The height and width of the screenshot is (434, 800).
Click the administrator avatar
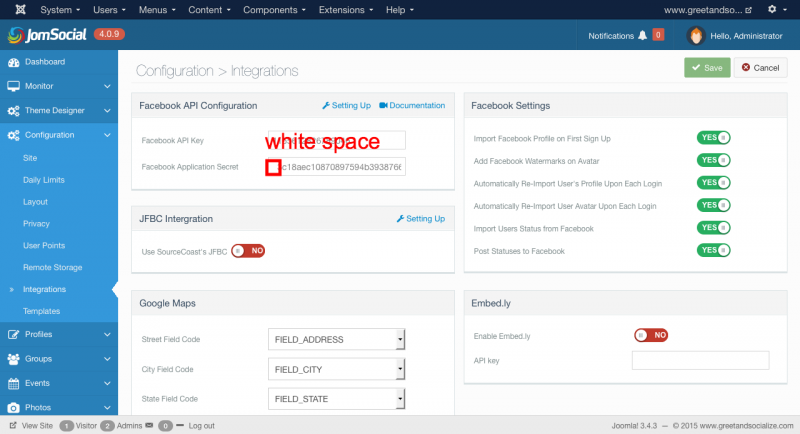pos(695,36)
